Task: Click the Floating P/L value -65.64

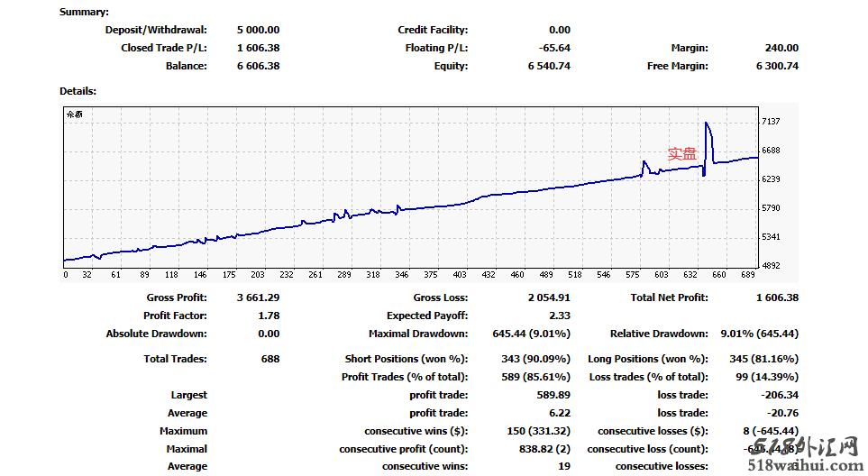Action: tap(553, 48)
